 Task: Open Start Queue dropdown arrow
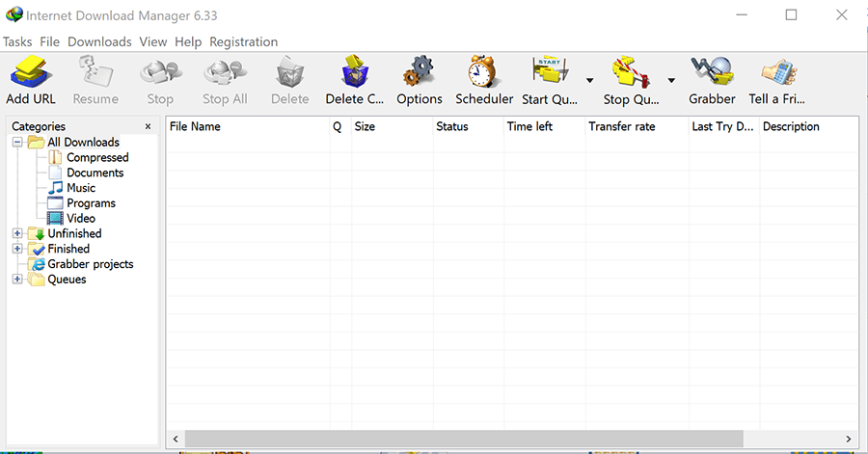pos(589,80)
